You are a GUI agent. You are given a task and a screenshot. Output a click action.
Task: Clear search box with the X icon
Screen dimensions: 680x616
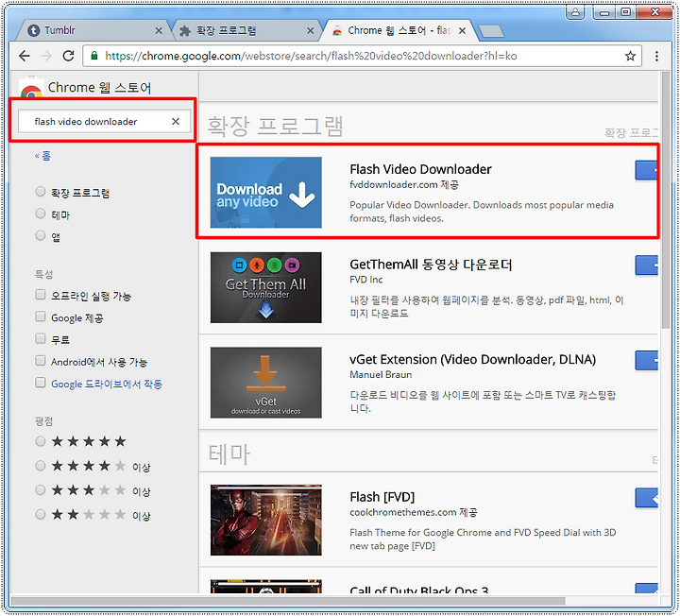coord(176,122)
